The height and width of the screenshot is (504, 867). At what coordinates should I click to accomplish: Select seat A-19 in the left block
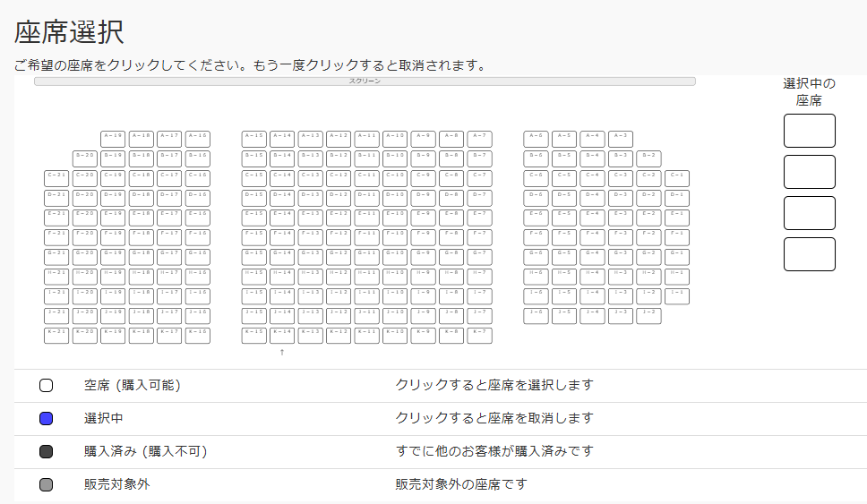(x=113, y=138)
